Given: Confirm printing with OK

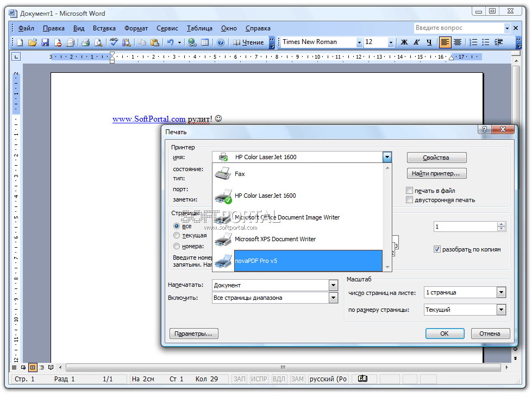Looking at the screenshot, I should [445, 334].
